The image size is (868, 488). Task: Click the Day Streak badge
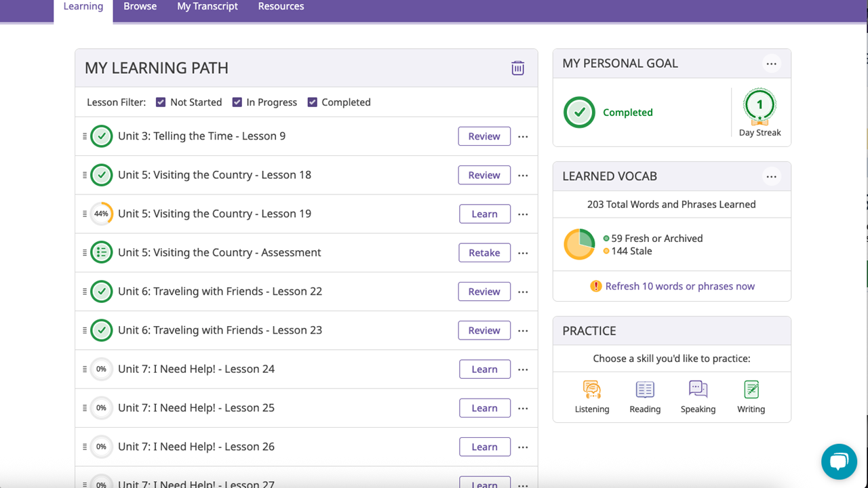point(759,106)
